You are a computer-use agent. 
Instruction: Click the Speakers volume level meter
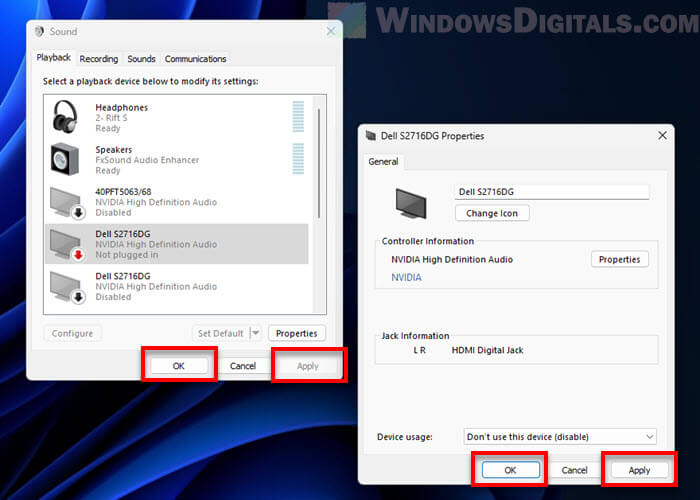tap(298, 158)
